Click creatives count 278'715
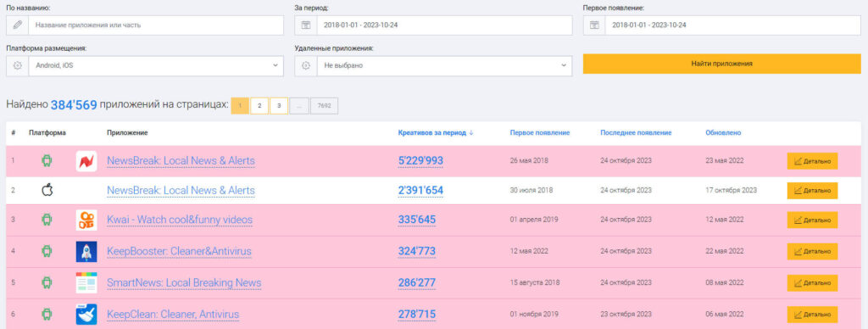Screen dimensions: 868x329 (x=417, y=314)
